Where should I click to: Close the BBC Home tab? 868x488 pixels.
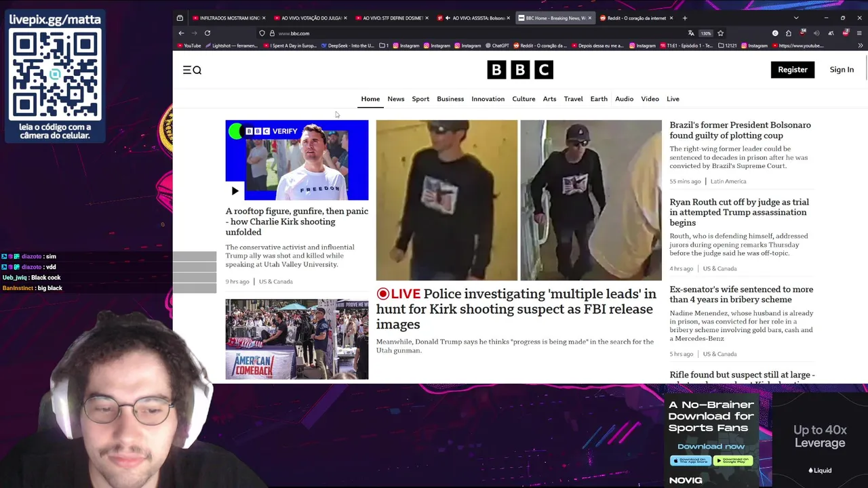[x=589, y=18]
